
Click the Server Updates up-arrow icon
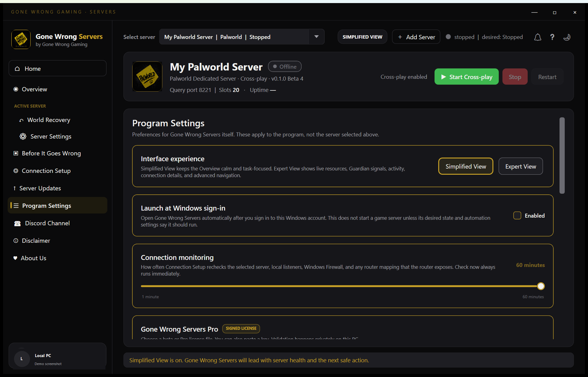(x=14, y=188)
